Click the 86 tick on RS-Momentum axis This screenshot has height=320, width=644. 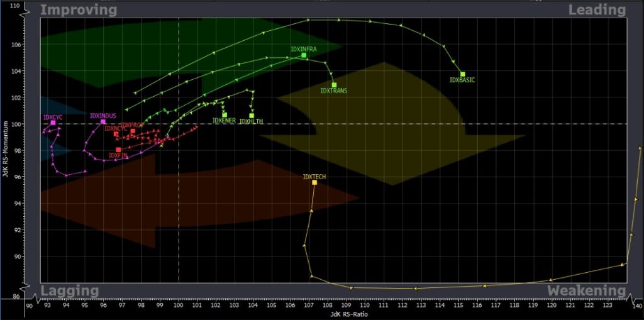[16, 296]
